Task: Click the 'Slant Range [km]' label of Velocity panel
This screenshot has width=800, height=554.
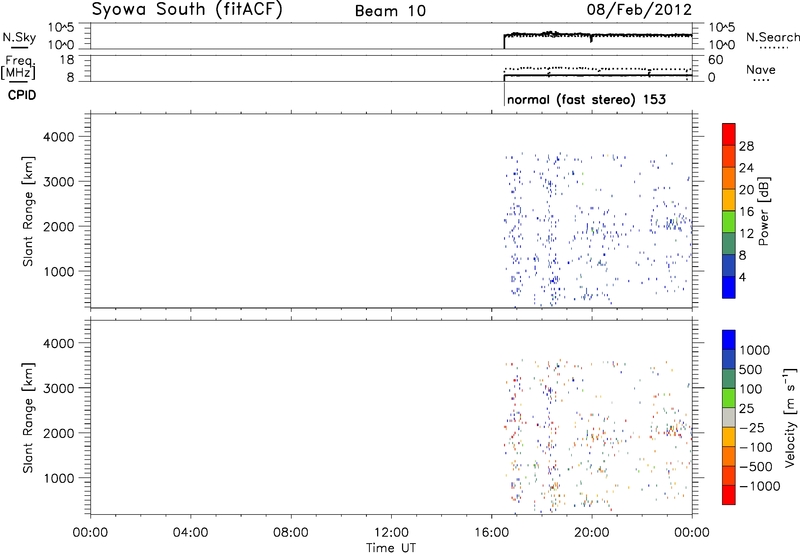Action: (x=28, y=418)
